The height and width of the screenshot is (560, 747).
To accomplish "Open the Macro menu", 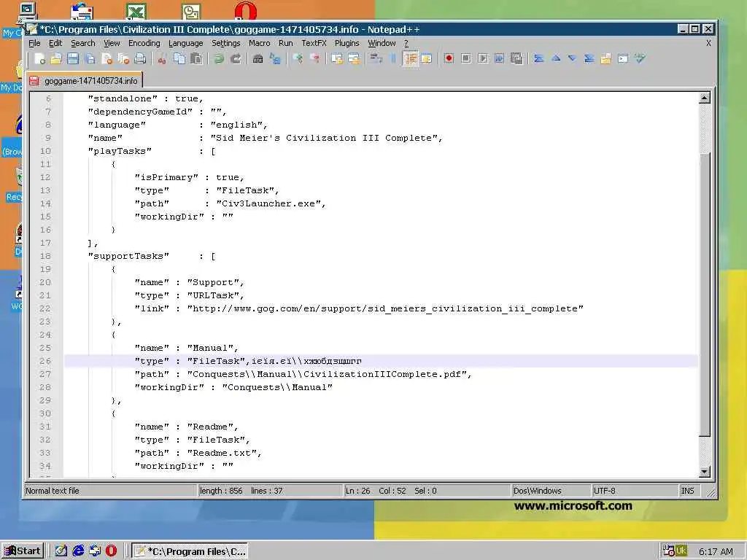I will 260,43.
